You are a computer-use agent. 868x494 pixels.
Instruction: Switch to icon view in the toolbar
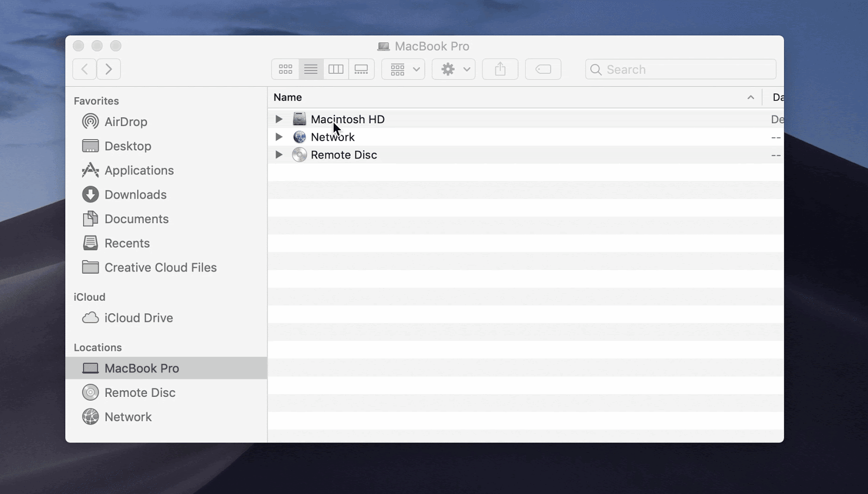click(285, 69)
